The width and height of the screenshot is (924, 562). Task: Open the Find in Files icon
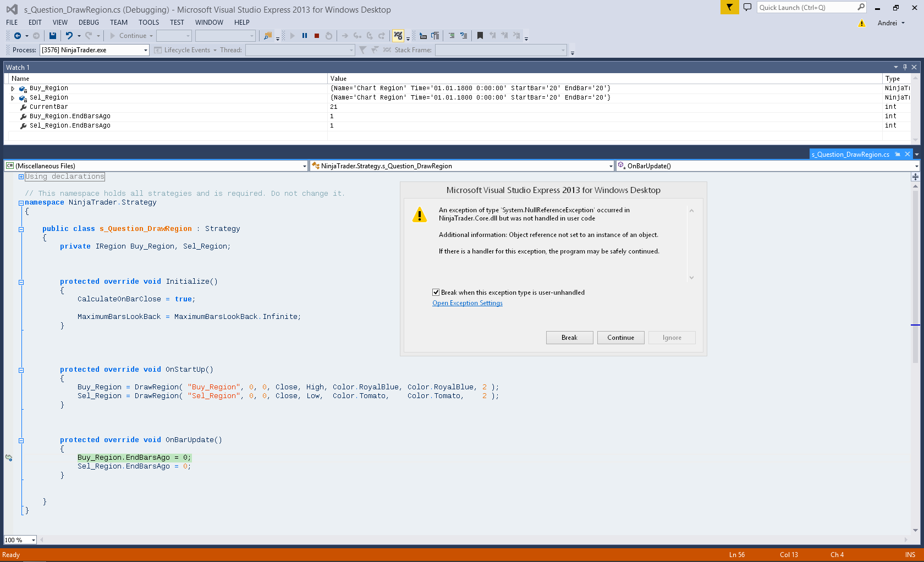click(x=268, y=36)
